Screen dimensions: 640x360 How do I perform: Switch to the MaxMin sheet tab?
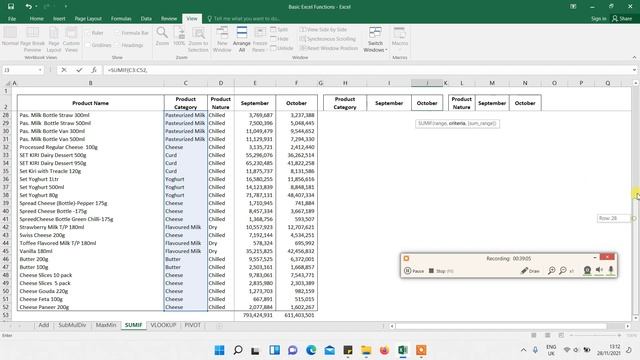[x=106, y=325]
